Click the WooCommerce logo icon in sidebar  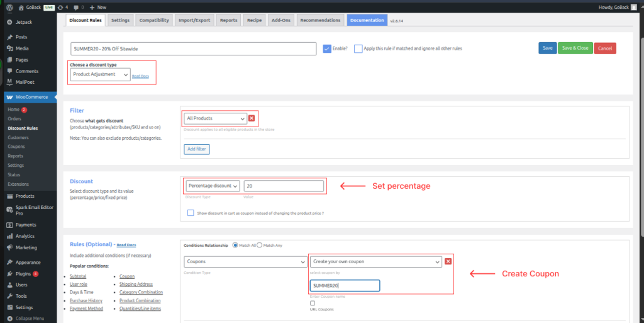point(10,97)
